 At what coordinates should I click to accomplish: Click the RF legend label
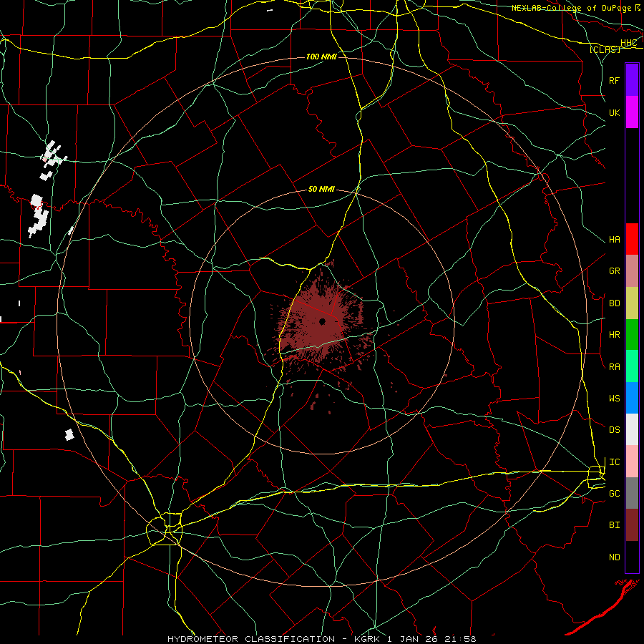[614, 80]
